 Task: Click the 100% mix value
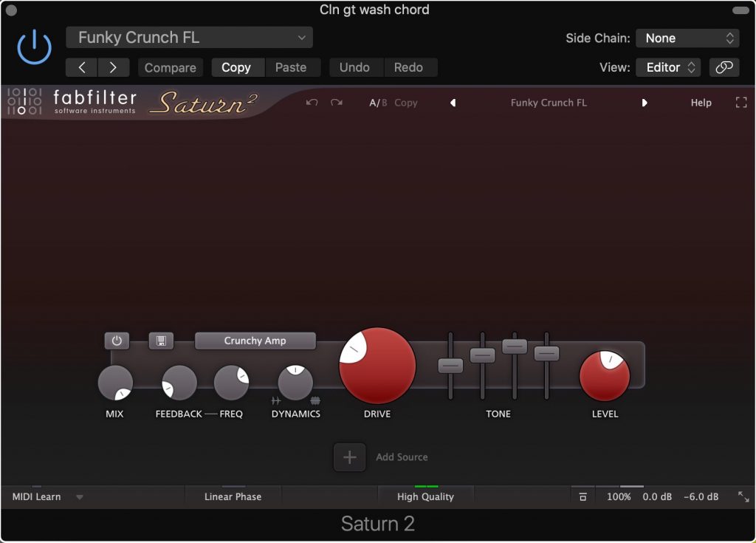click(619, 496)
